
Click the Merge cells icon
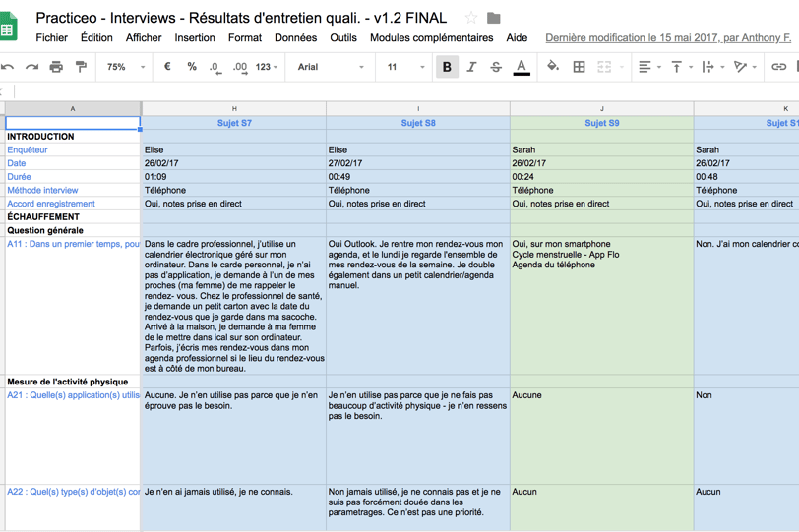(x=604, y=67)
